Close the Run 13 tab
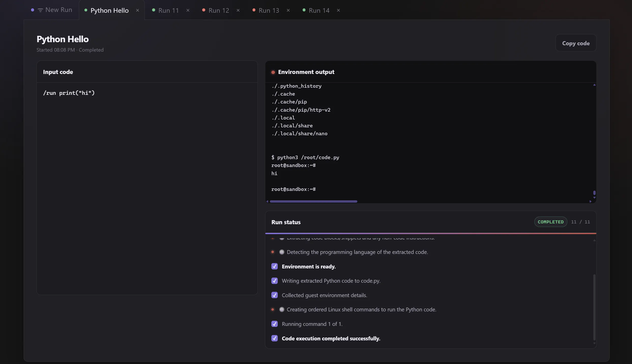632x364 pixels. click(x=288, y=10)
